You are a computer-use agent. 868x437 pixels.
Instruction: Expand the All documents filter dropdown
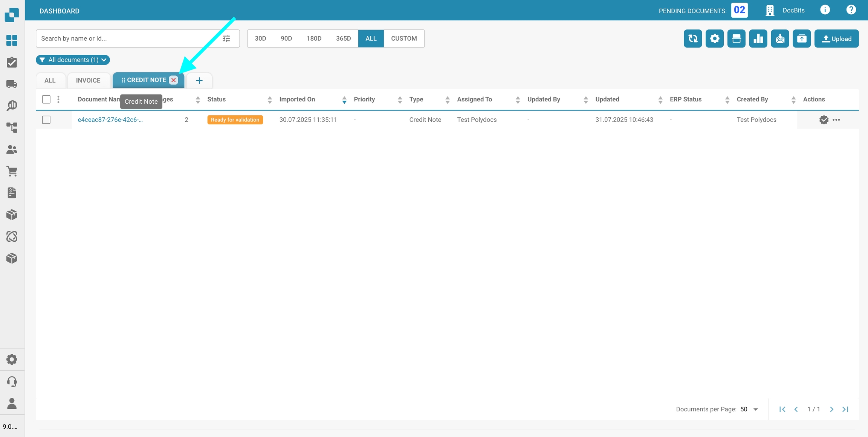[x=73, y=60]
